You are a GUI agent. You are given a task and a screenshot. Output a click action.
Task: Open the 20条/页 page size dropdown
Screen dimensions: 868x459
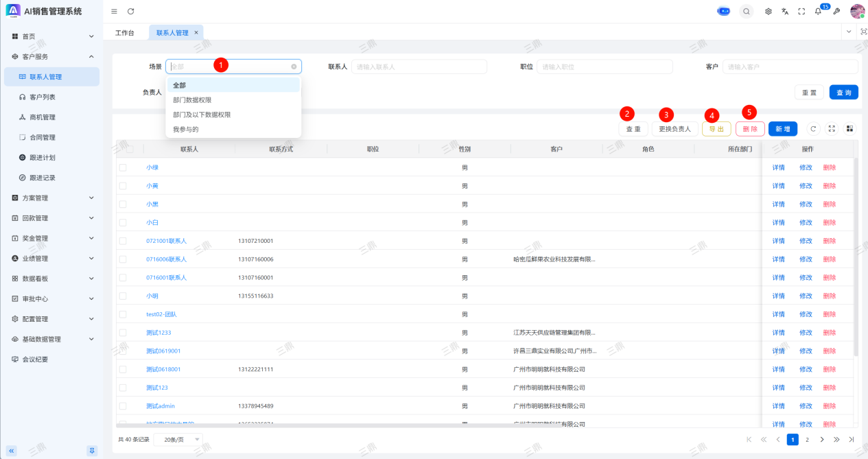click(x=178, y=440)
